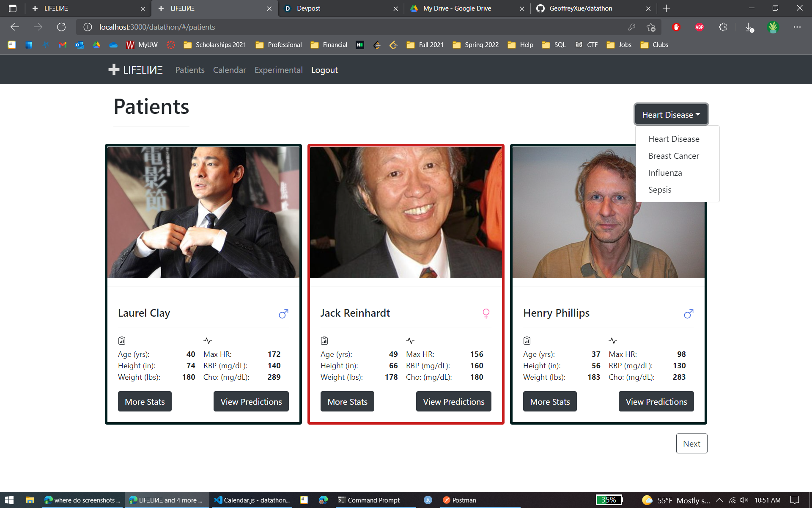The image size is (812, 508).
Task: Click View Predictions for Jack Reinhardt
Action: point(453,401)
